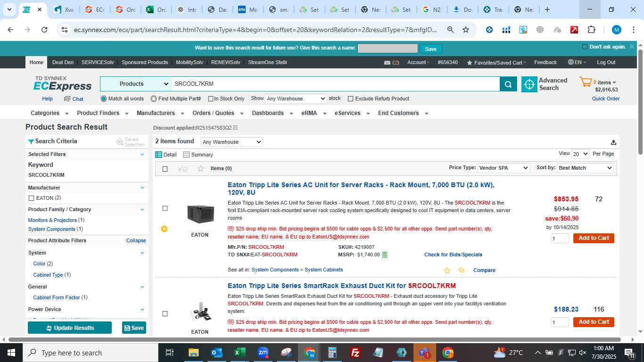Open the Categories menu
Image resolution: width=644 pixels, height=362 pixels.
(50, 113)
